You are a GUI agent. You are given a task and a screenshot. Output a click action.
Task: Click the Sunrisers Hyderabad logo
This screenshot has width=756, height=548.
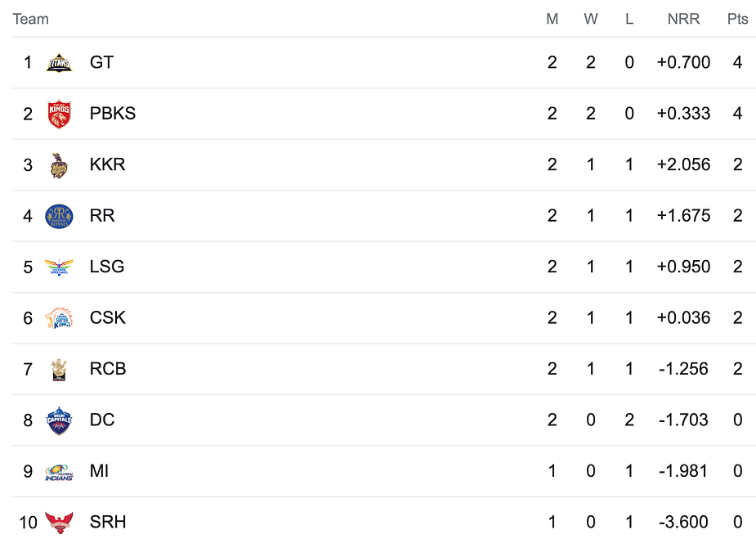(x=59, y=523)
